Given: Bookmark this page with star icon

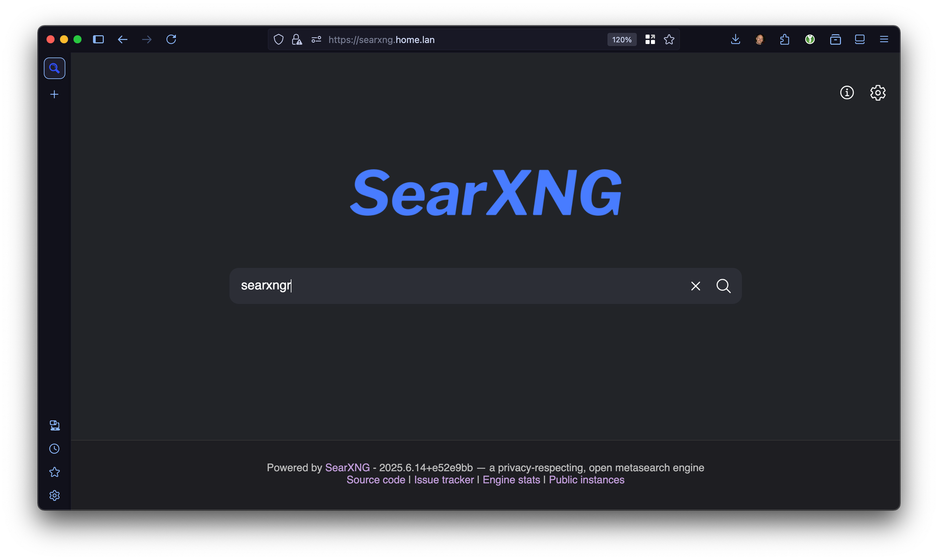Looking at the screenshot, I should 669,39.
